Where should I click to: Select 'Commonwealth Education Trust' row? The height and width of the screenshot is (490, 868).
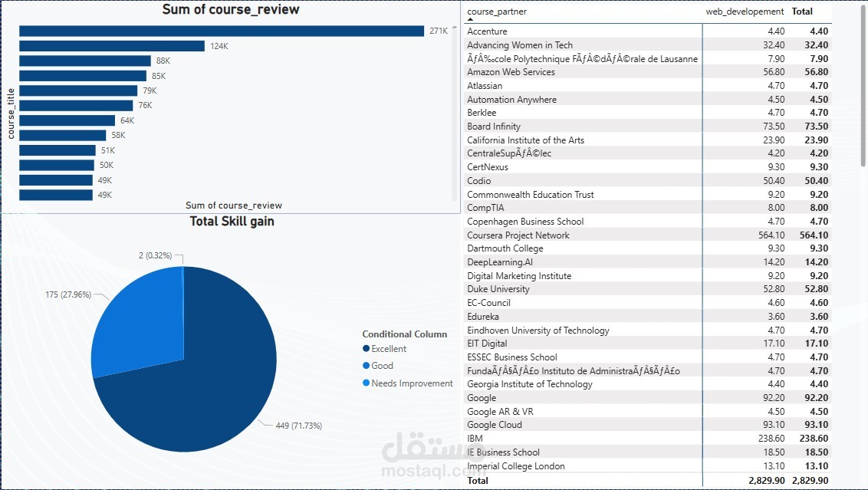[x=647, y=194]
